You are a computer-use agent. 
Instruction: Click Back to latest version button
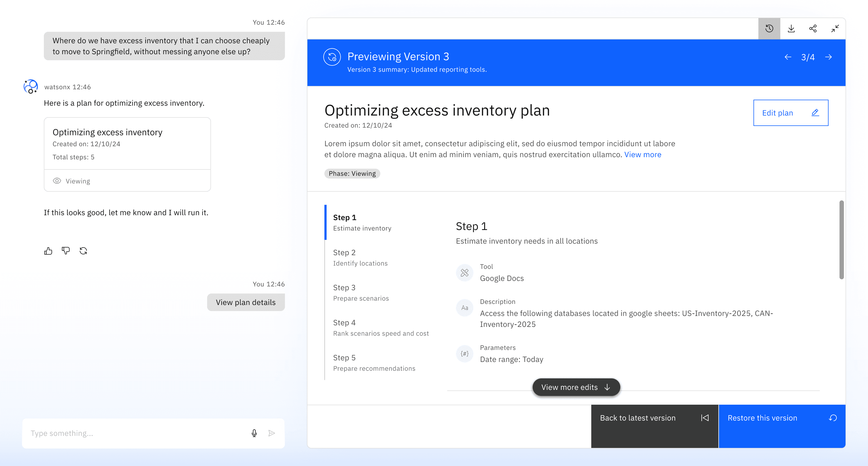point(654,418)
